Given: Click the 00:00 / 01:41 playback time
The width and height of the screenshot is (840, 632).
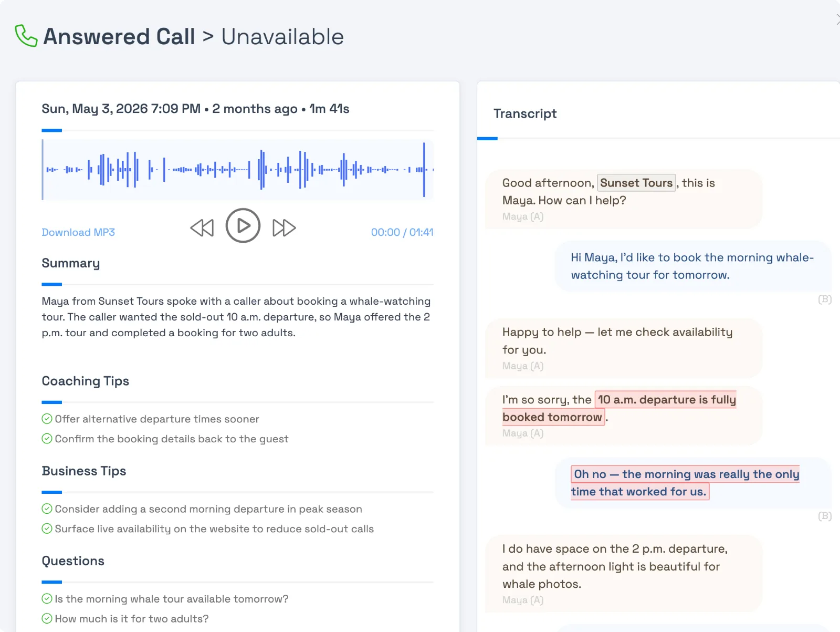Looking at the screenshot, I should (x=402, y=232).
